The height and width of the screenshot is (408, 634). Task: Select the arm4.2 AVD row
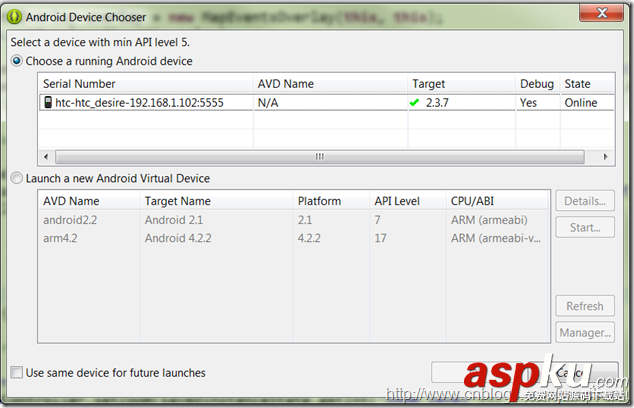294,238
